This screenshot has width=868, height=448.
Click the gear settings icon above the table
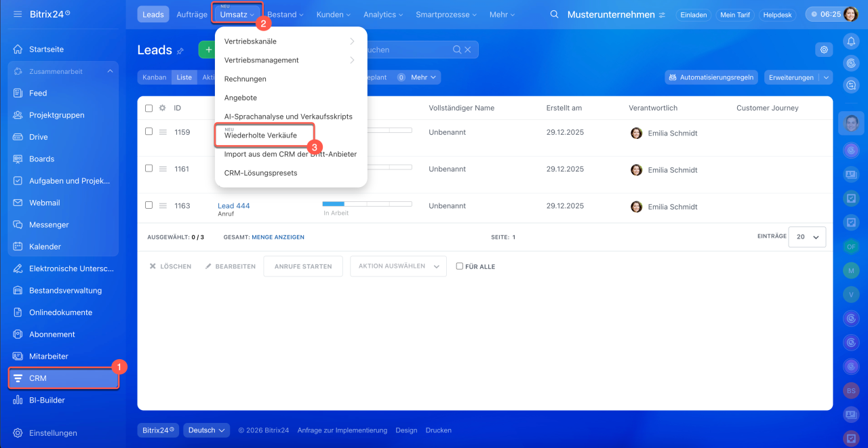(824, 49)
